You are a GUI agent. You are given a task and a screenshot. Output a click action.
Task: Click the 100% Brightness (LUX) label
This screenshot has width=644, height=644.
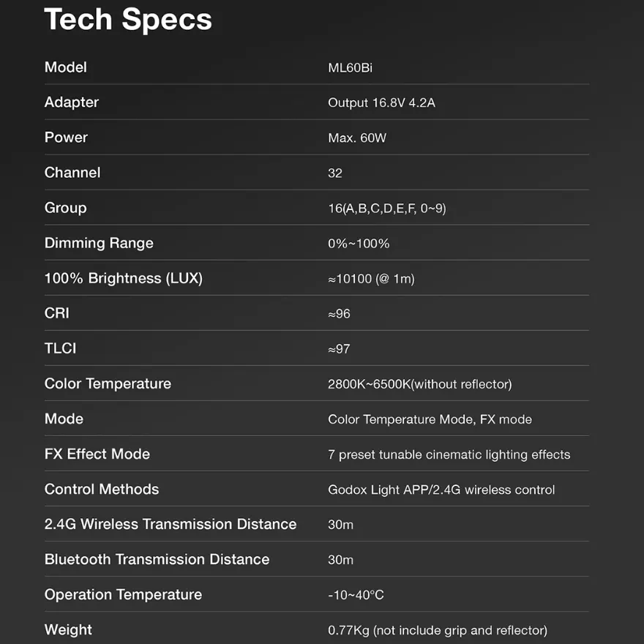pyautogui.click(x=123, y=278)
